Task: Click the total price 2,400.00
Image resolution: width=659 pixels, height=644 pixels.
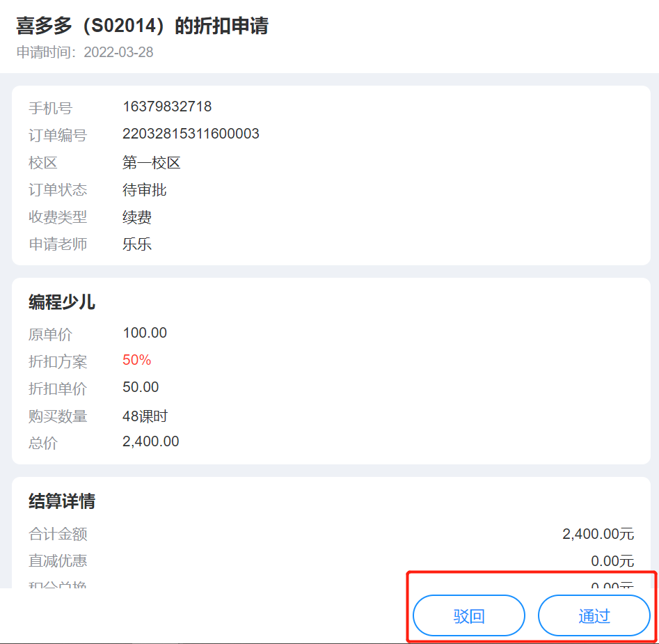Action: pos(150,441)
